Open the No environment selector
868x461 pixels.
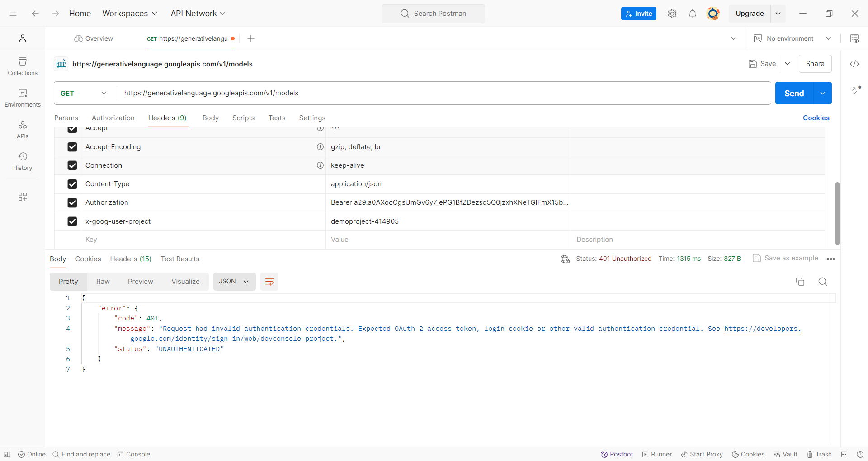pos(793,38)
